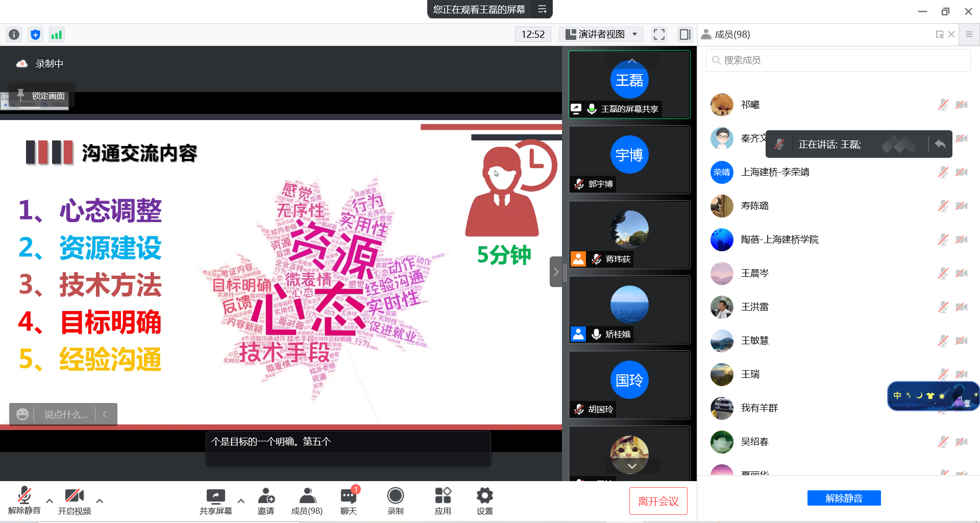Click the blue security shield icon
This screenshot has height=523, width=980.
35,34
